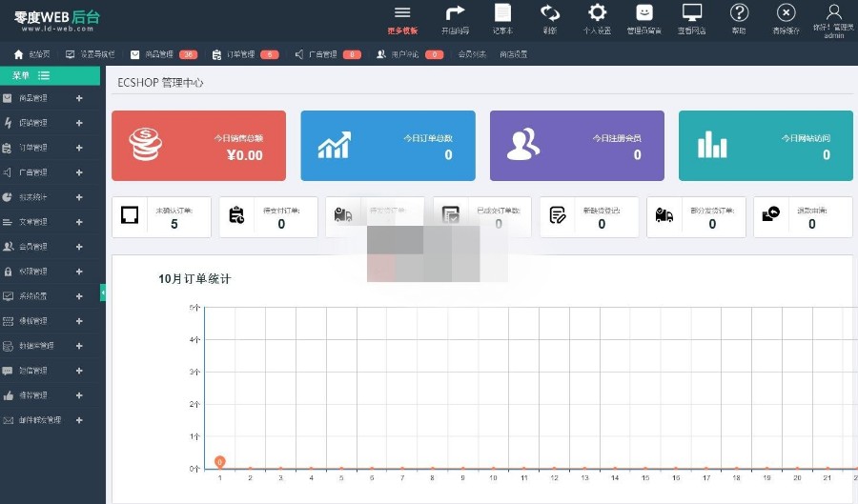This screenshot has width=858, height=504.
Task: Click the 刷新 refresh icon
Action: coord(550,12)
